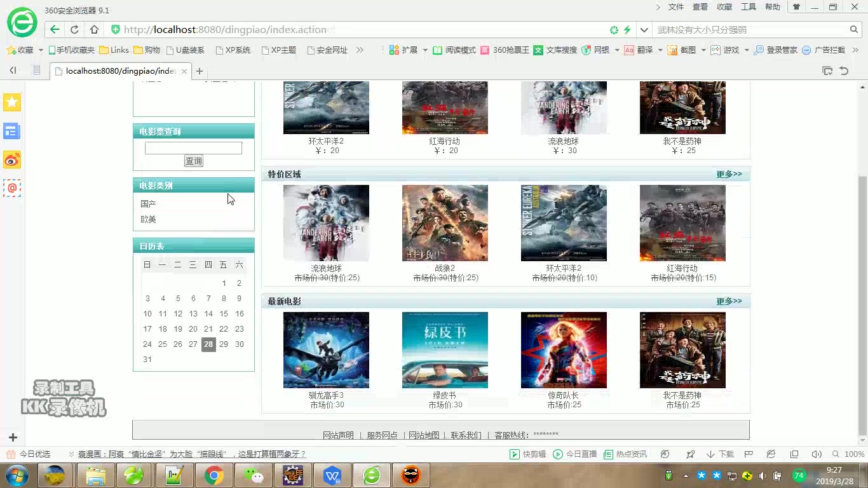Open the 网站声明 footer link

point(338,435)
